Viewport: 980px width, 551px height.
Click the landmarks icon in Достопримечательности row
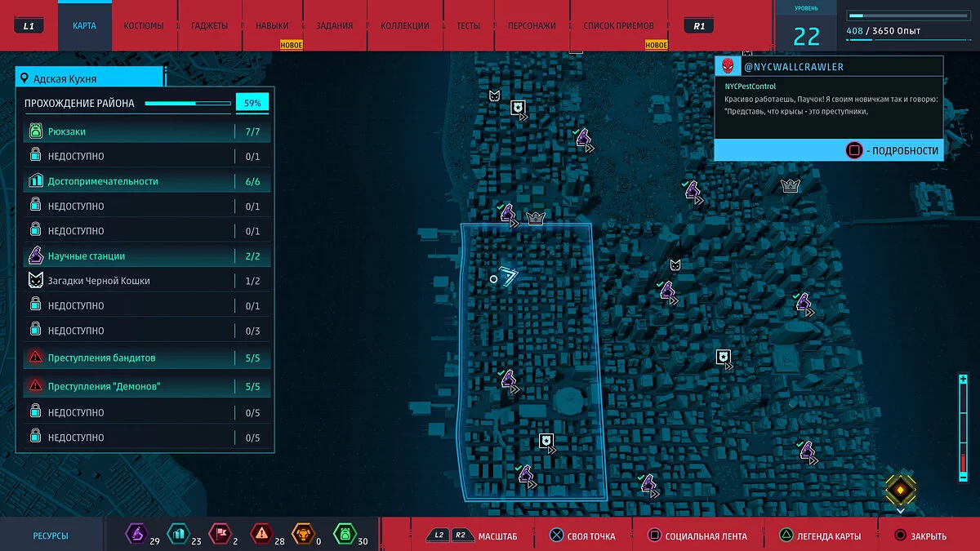tap(36, 181)
